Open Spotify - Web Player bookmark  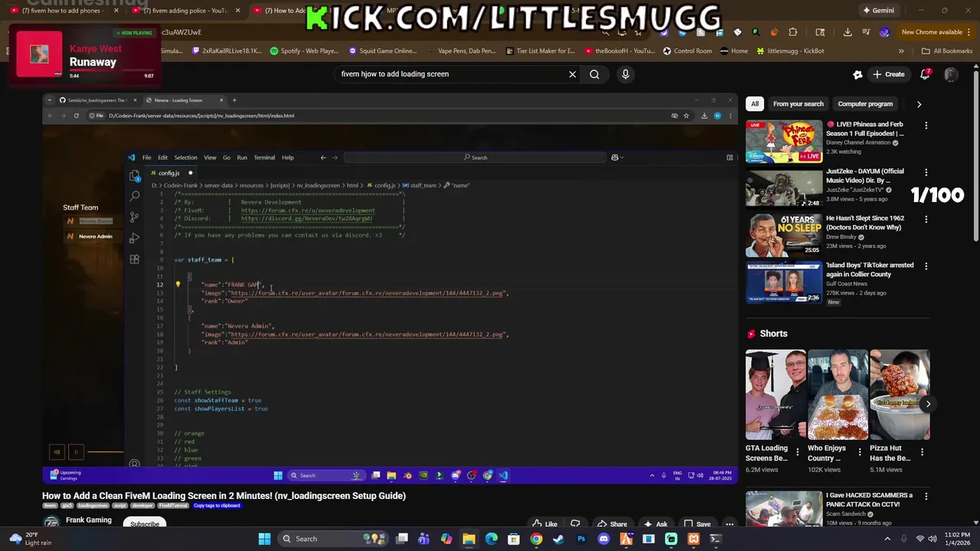(x=304, y=51)
